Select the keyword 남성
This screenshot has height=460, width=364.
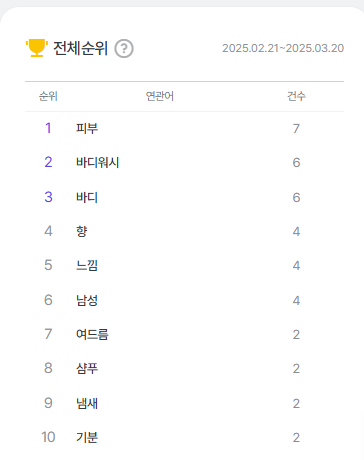[x=87, y=300]
